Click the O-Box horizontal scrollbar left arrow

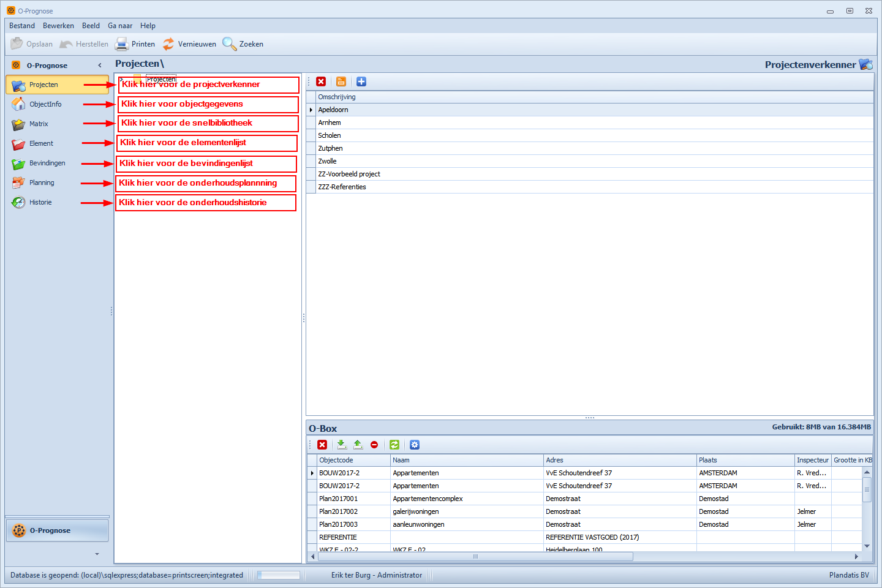312,557
